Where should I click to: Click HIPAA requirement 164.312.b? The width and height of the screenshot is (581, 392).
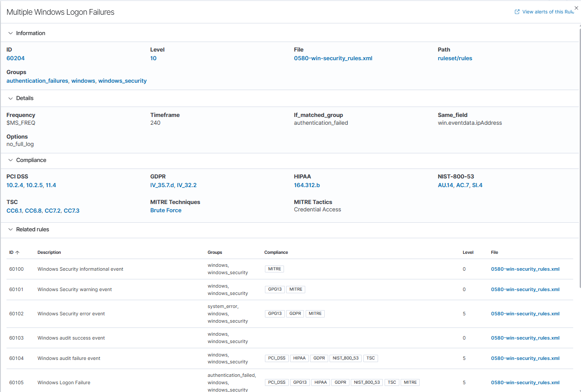(307, 185)
